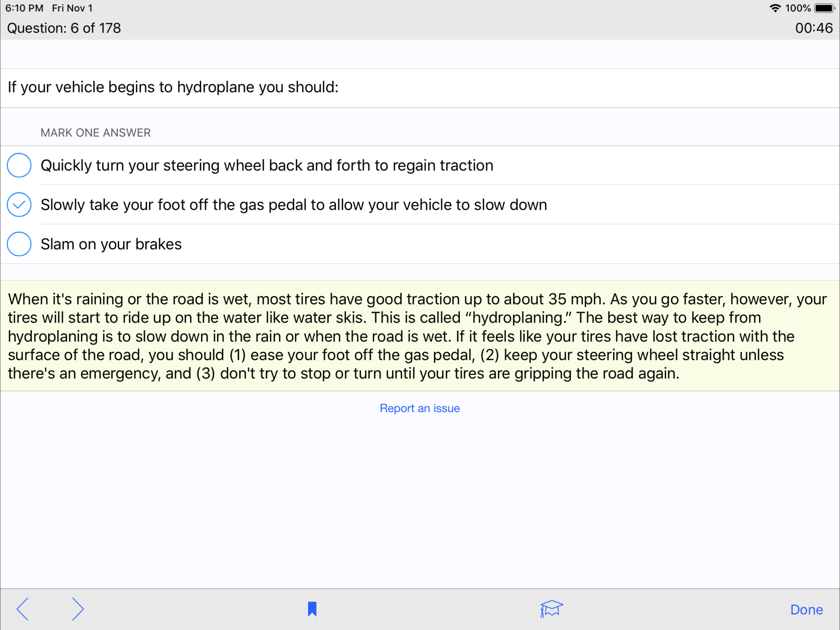
Task: Tap the Wi-Fi status icon
Action: [775, 8]
